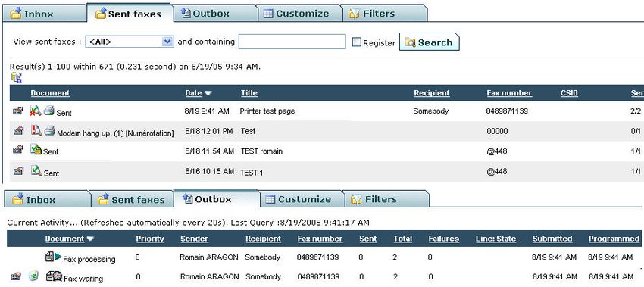Screen dimensions: 644x287
Task: Click printer icon in Printer test page row
Action: (x=49, y=110)
